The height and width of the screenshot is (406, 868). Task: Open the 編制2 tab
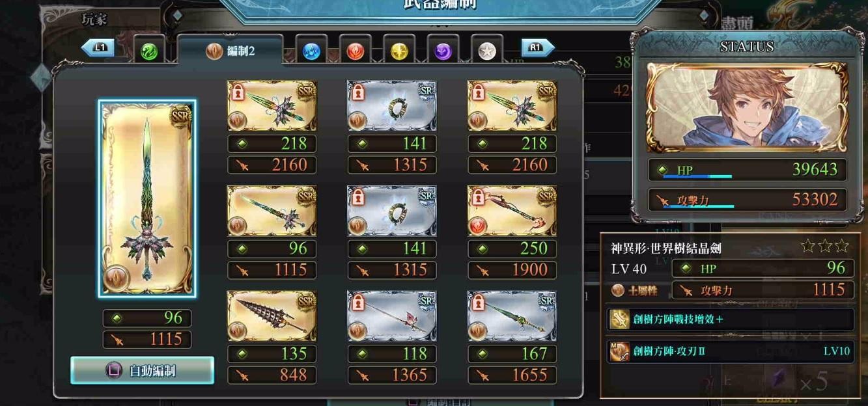(x=231, y=51)
